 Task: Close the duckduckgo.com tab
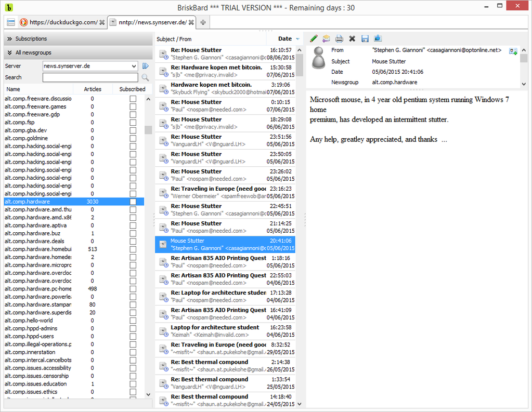click(x=102, y=22)
